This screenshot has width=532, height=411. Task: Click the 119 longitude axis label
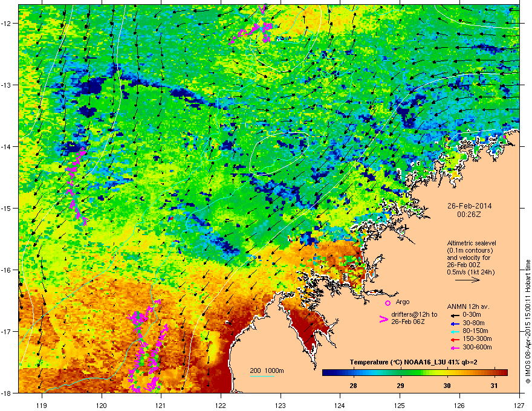click(42, 406)
